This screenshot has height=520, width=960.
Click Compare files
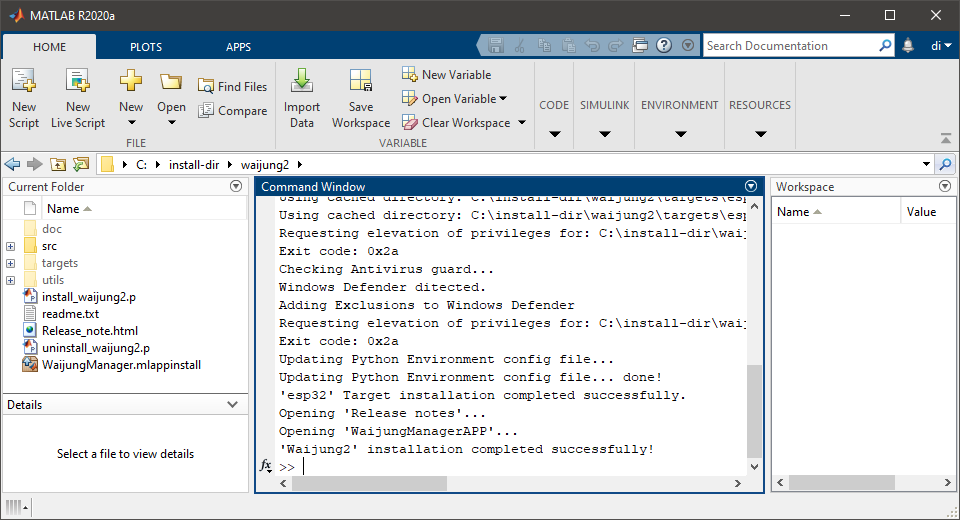233,111
